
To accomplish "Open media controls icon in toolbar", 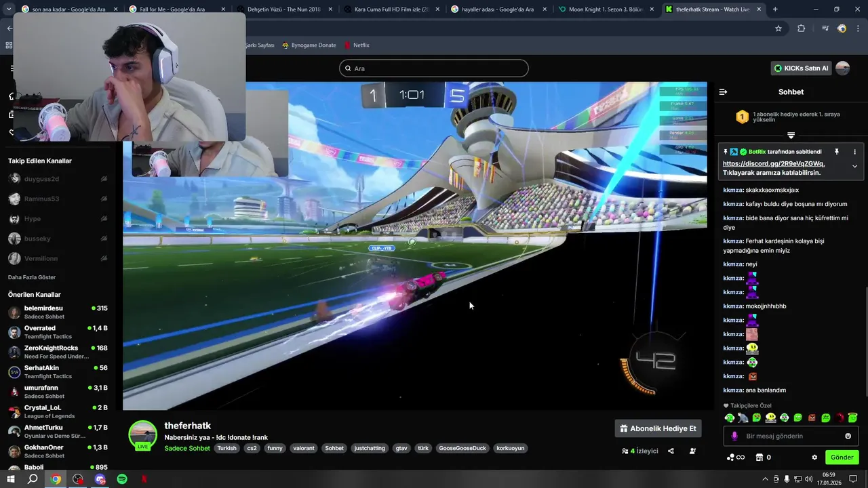I will (x=825, y=28).
